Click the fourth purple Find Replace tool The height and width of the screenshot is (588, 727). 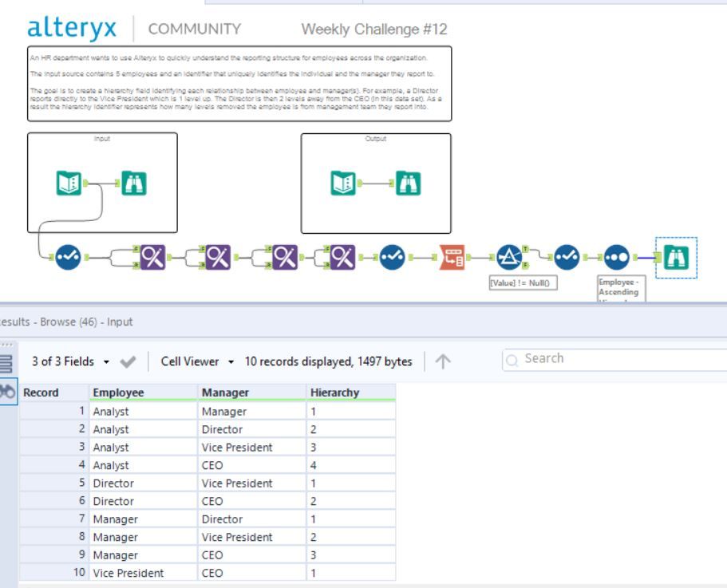tap(342, 257)
